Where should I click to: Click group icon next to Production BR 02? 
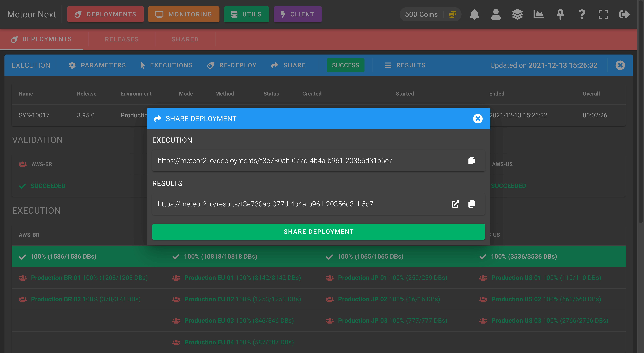23,299
